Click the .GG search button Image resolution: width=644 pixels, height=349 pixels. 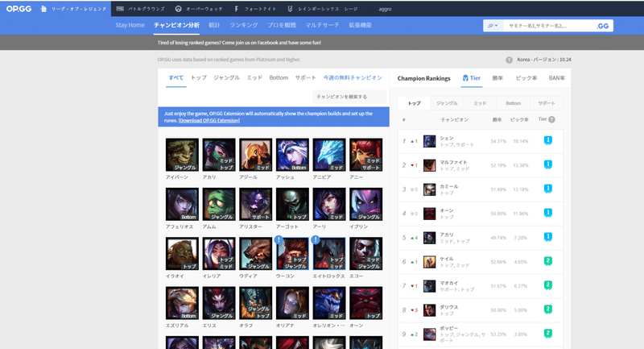click(602, 26)
